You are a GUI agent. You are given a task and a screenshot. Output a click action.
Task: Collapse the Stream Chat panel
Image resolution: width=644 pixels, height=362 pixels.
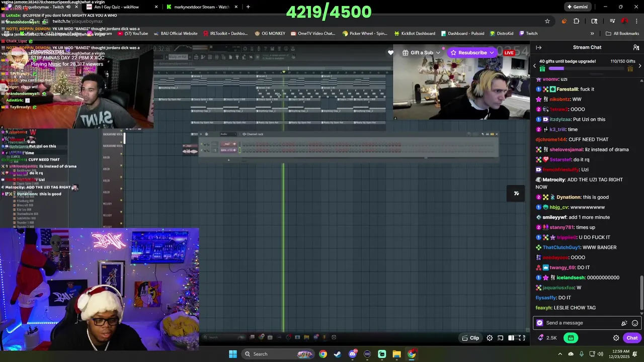tap(539, 47)
